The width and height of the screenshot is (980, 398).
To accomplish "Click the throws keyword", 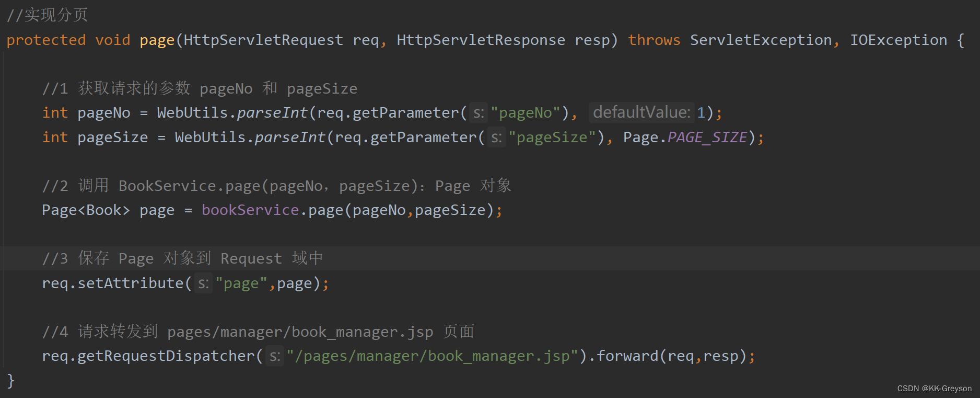I will coord(654,40).
